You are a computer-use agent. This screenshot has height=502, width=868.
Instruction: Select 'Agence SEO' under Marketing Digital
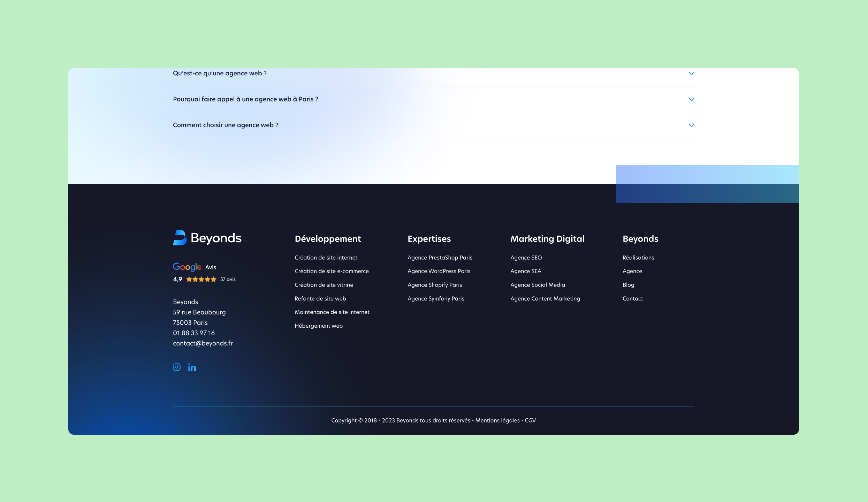(x=526, y=257)
